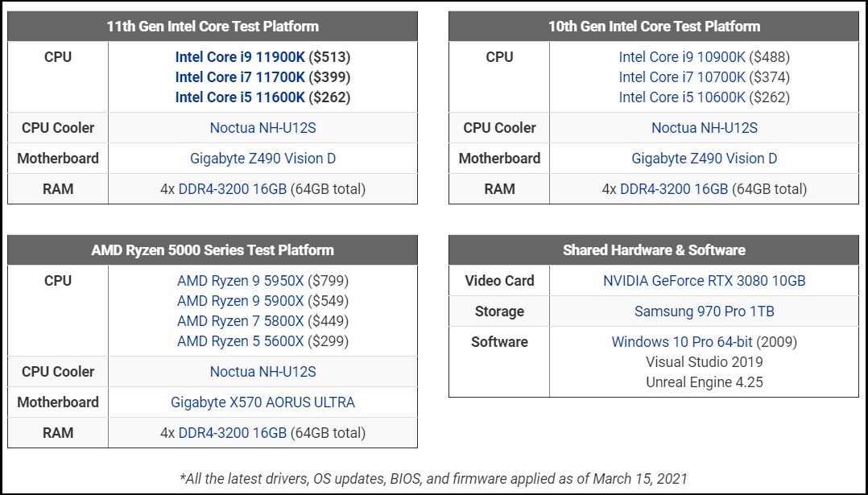Click DDR4-3200 16GB in 10th Gen table
Viewport: 868px width, 495px height.
pos(674,189)
